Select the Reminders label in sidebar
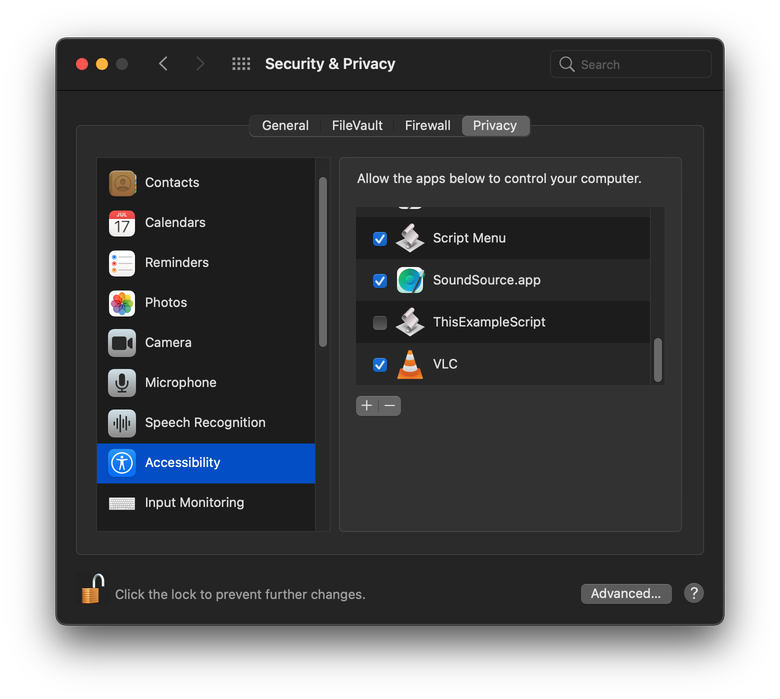 (x=177, y=262)
